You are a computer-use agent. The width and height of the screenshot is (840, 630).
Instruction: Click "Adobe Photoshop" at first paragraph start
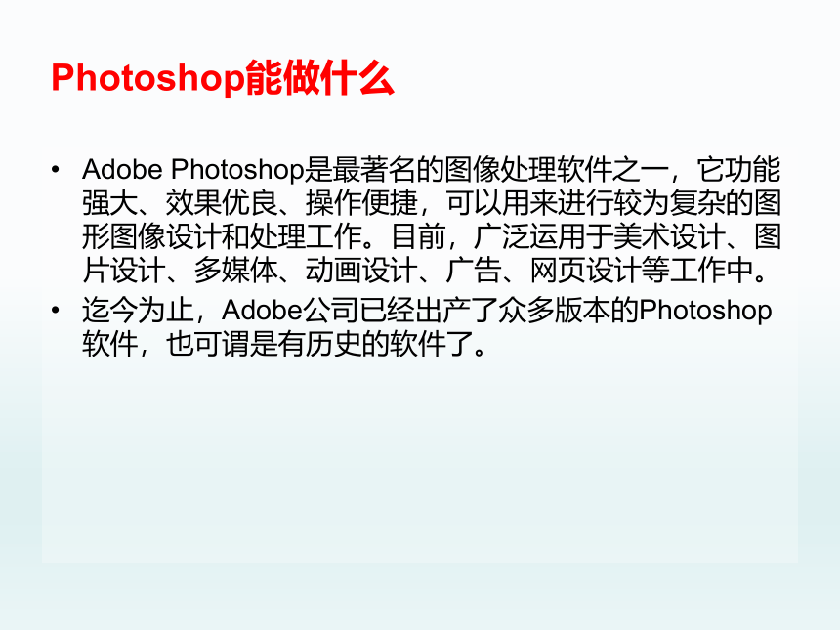pos(192,170)
